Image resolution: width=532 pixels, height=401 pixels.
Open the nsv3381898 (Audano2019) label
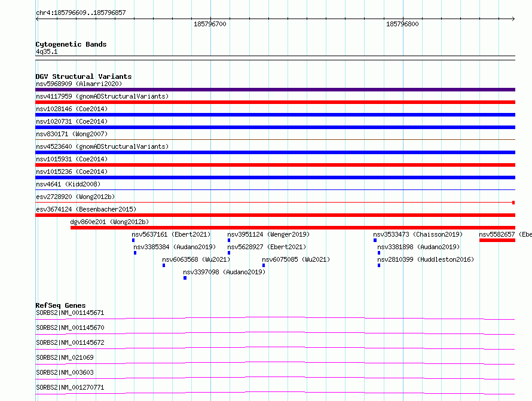point(418,247)
